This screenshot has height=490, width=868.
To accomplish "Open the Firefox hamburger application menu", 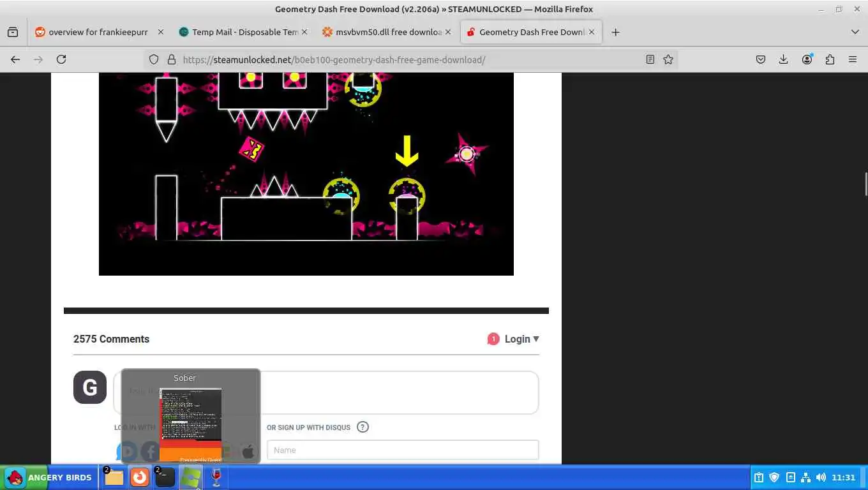I will coord(853,59).
